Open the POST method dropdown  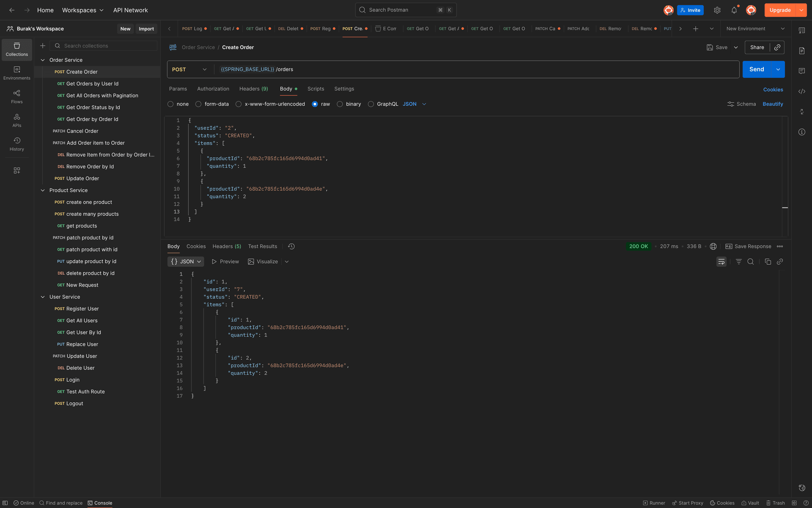pyautogui.click(x=189, y=69)
